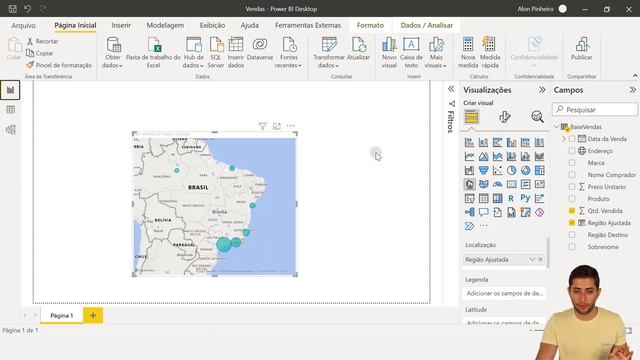Open the Build visual fields tab

tap(471, 117)
